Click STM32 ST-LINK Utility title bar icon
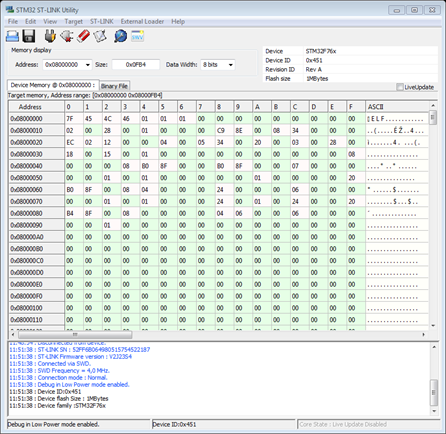446x434 pixels. (10, 10)
